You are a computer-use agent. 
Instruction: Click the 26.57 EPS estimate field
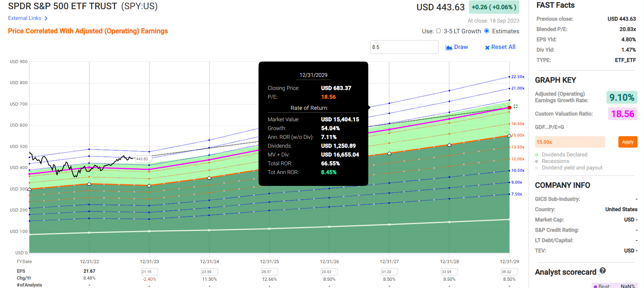coord(269,272)
